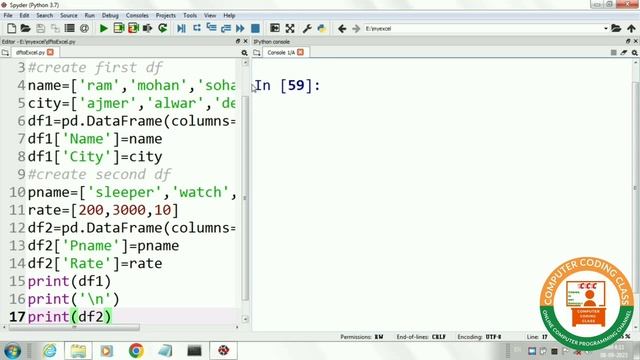Step return debug icon
This screenshot has height=360, width=640.
[x=226, y=29]
